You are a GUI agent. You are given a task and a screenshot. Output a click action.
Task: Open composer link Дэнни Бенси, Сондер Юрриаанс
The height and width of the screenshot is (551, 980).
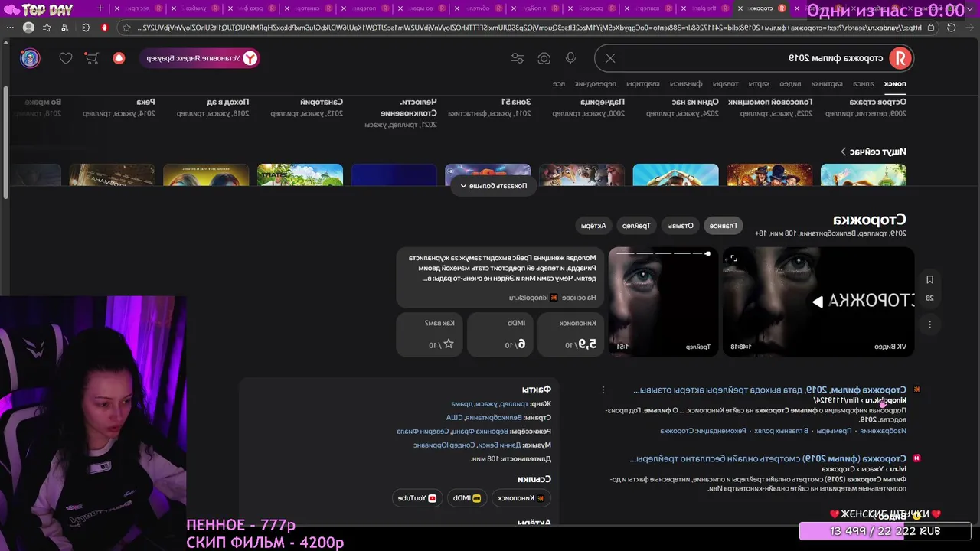point(465,445)
